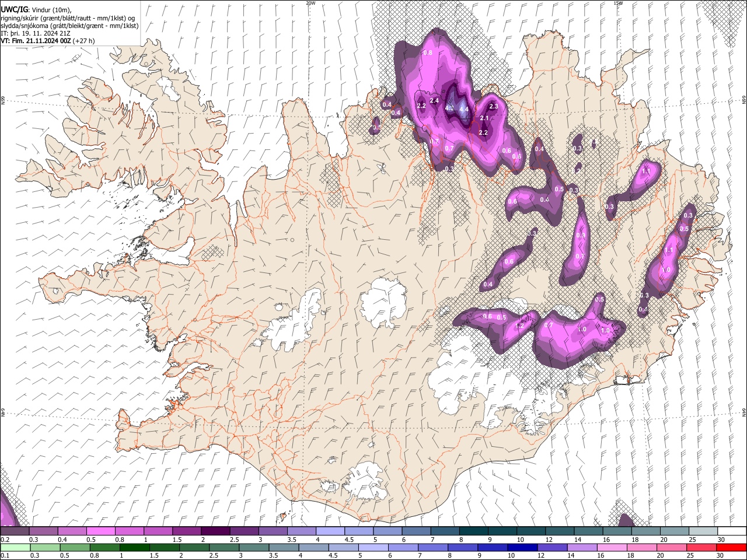Click the slydda/snjókoma legend description line
The width and height of the screenshot is (747, 560).
coord(69,26)
